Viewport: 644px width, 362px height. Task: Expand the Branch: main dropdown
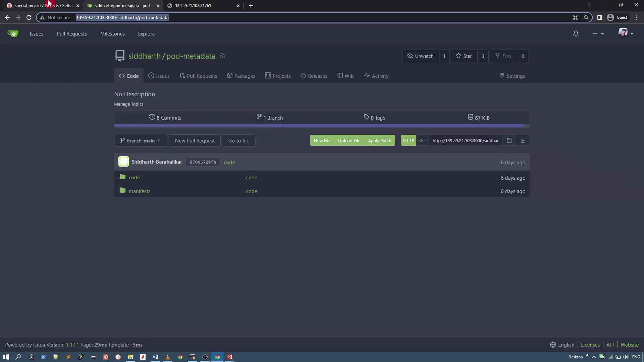140,141
